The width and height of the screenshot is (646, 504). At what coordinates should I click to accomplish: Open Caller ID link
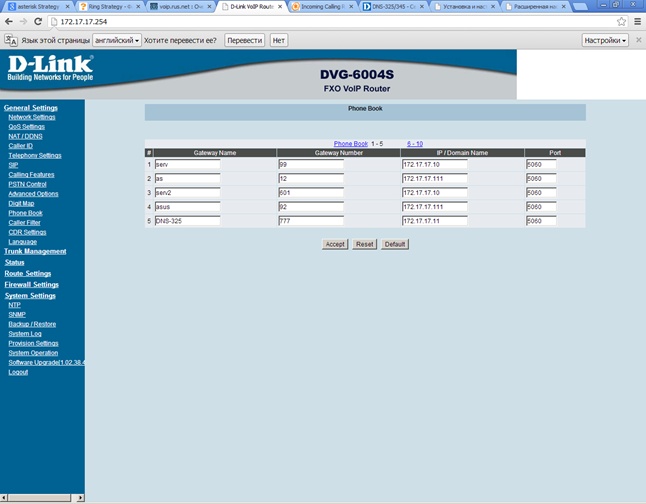click(x=21, y=145)
